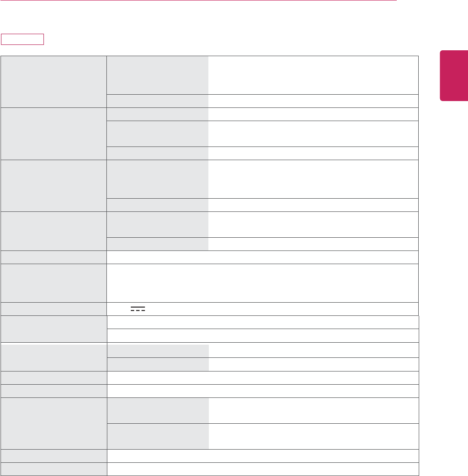
Task: Click the gray label cell of the third table section
Action: pos(54,186)
